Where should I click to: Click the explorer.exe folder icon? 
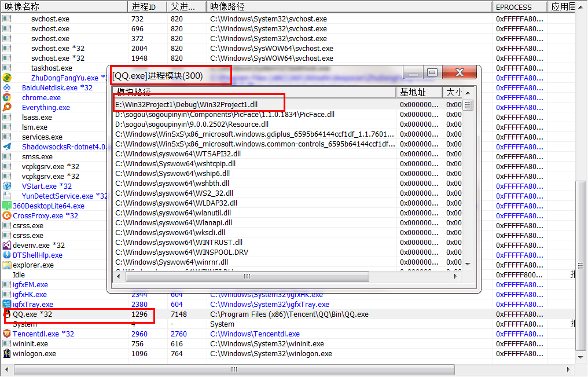click(x=7, y=265)
